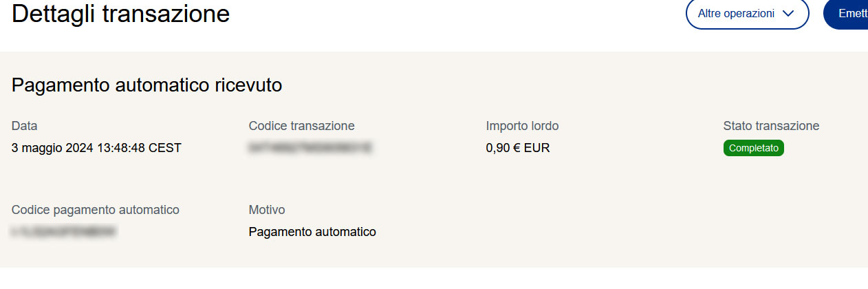Open the Altre operazioni dropdown
The height and width of the screenshot is (289, 868).
click(746, 14)
